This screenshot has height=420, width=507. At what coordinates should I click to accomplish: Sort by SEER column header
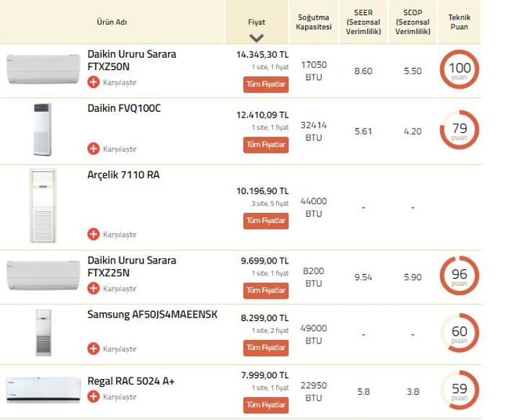[x=363, y=22]
